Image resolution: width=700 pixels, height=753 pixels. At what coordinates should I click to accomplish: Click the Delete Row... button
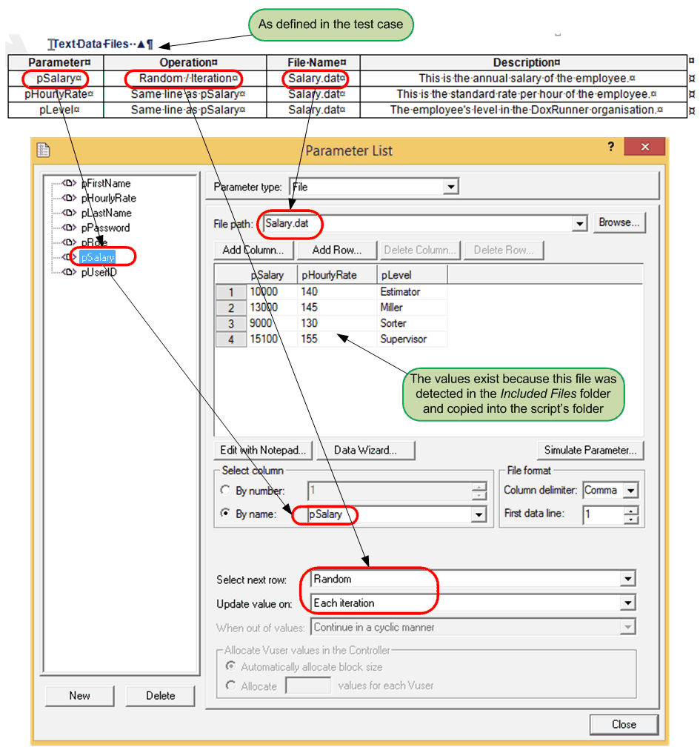pos(503,251)
